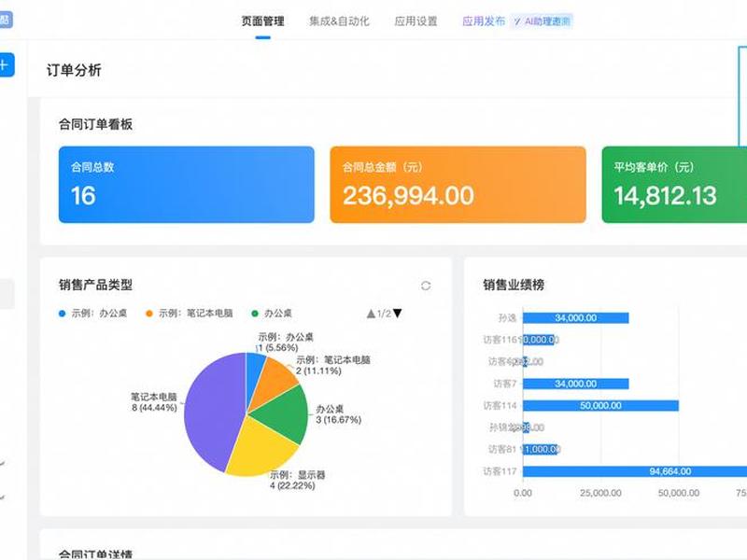This screenshot has height=560, width=747.
Task: Click the blue plus add button in sidebar
Action: 5,64
